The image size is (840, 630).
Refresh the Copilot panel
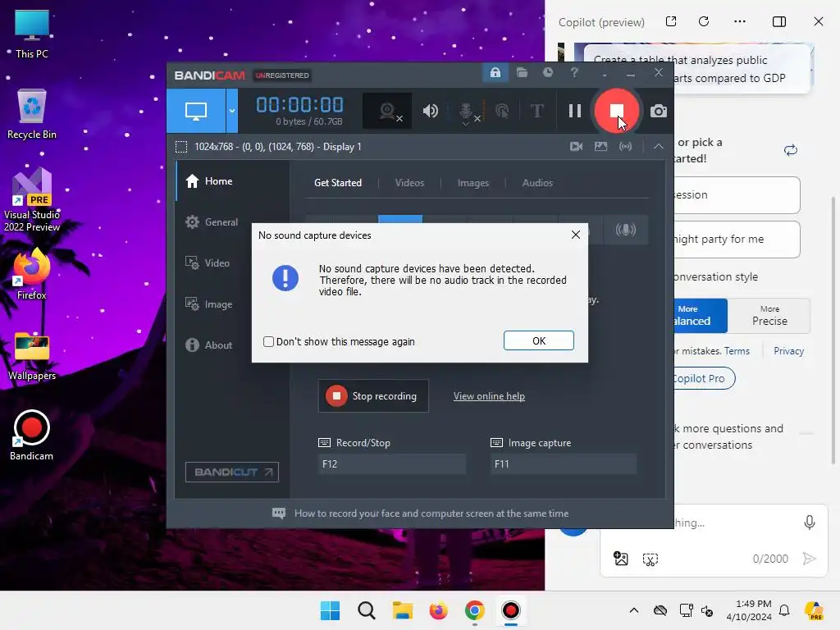click(704, 21)
